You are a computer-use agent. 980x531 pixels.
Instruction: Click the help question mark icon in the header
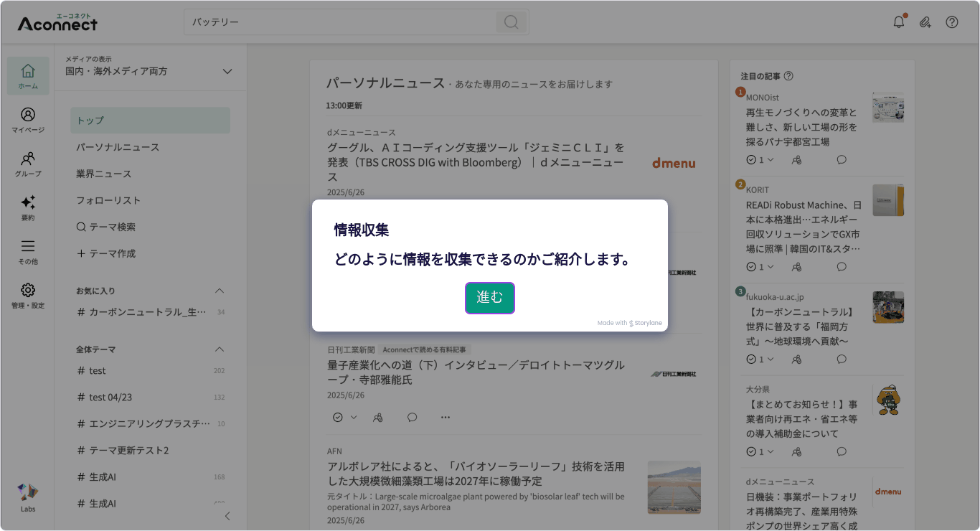tap(952, 22)
